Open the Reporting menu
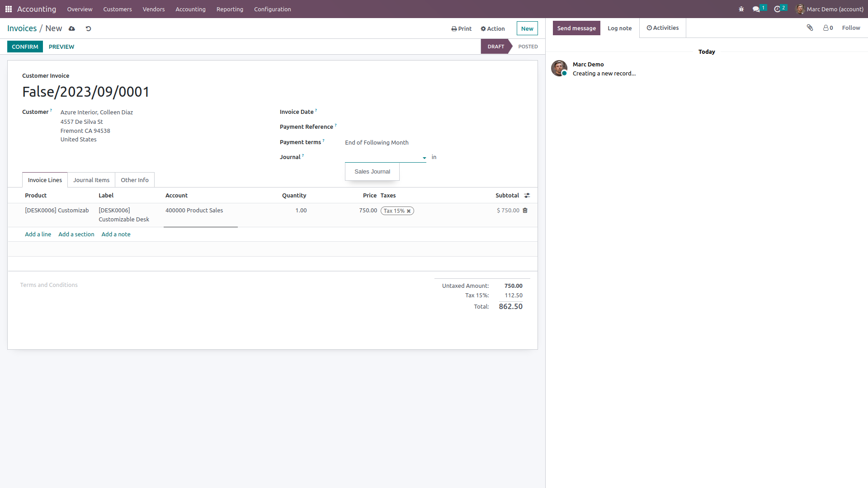Screen dimensions: 868x488 [x=230, y=9]
